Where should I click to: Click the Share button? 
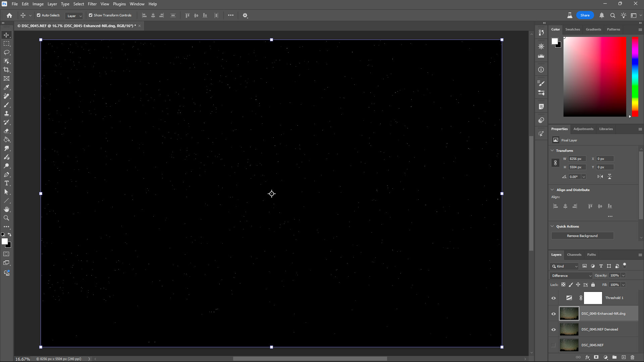pyautogui.click(x=585, y=15)
